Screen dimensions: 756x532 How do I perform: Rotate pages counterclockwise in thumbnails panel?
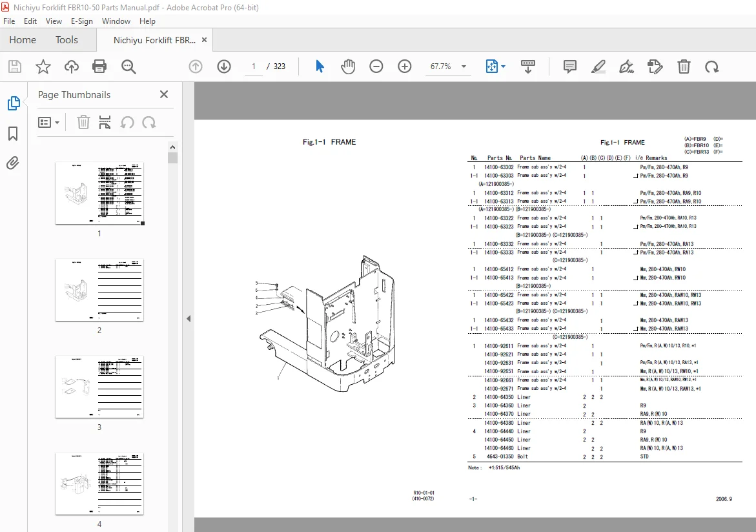pos(127,123)
